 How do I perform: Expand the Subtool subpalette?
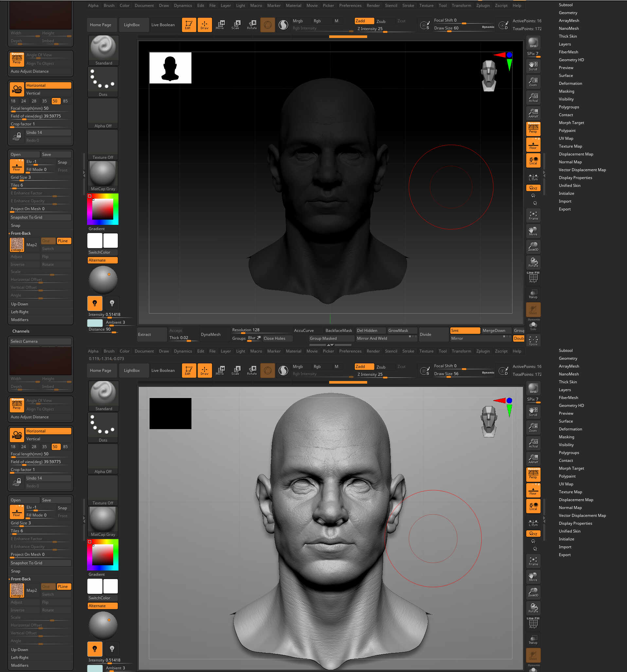click(x=566, y=5)
